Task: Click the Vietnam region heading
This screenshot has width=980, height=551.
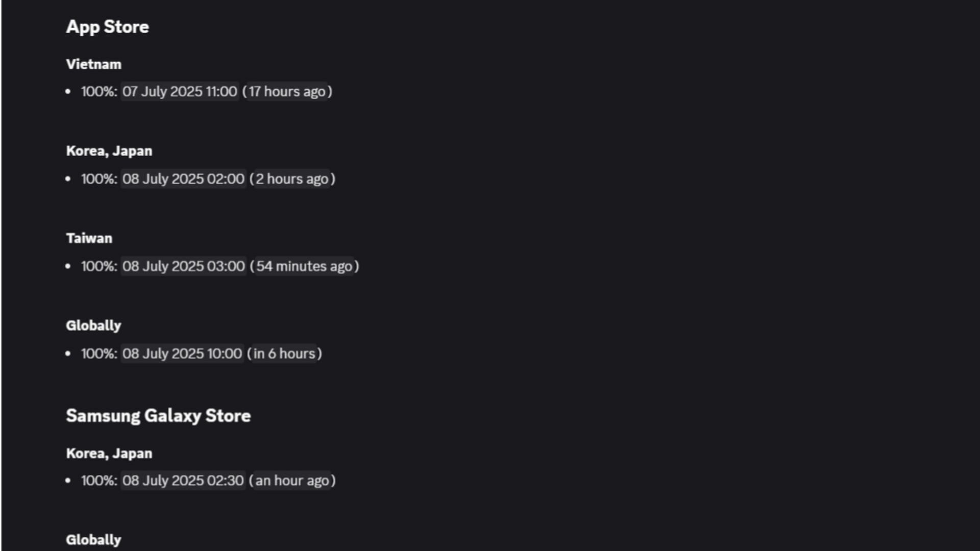Action: pyautogui.click(x=93, y=65)
